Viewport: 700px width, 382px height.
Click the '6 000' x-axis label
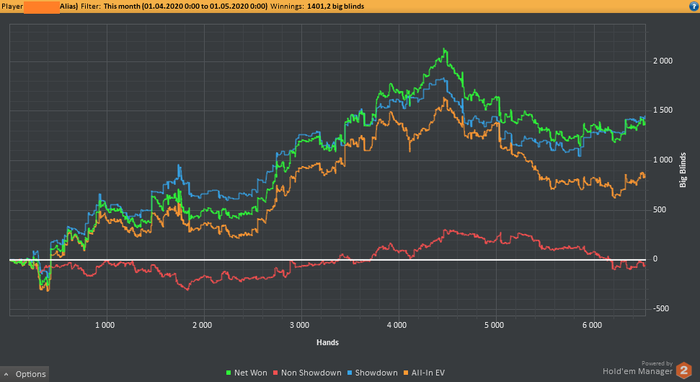click(x=592, y=325)
